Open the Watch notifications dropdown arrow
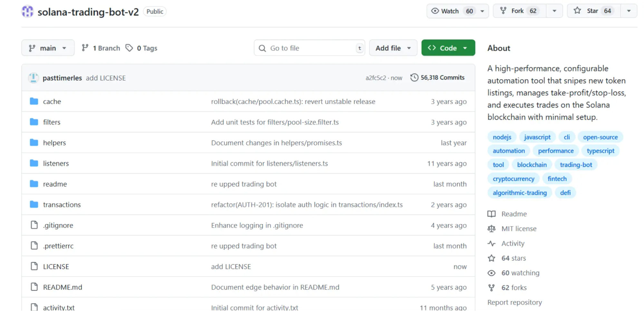This screenshot has height=311, width=644. 482,11
